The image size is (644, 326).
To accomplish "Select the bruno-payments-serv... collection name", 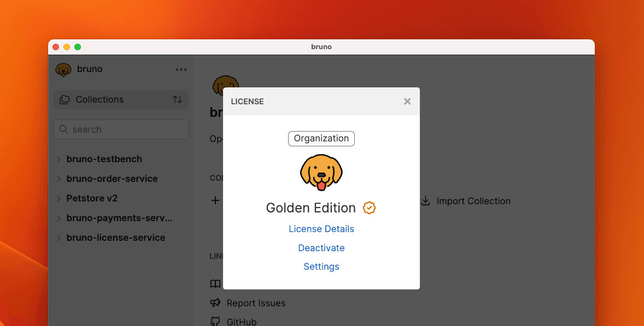I will 119,218.
